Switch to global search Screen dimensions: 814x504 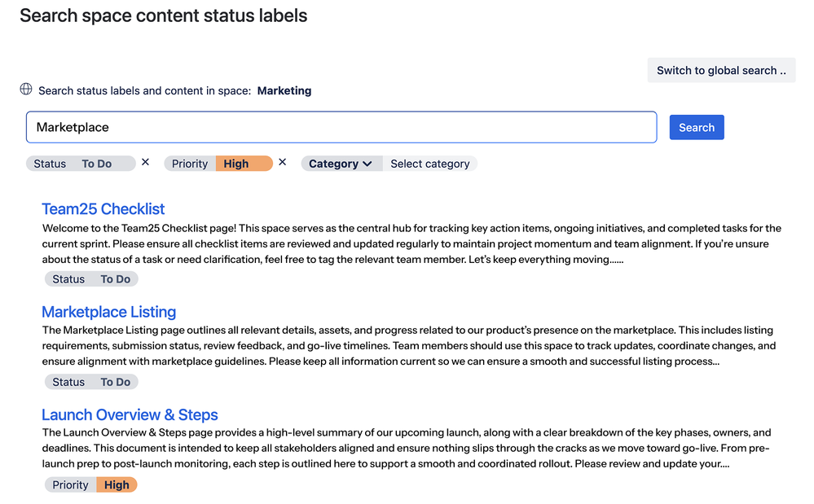pos(720,70)
